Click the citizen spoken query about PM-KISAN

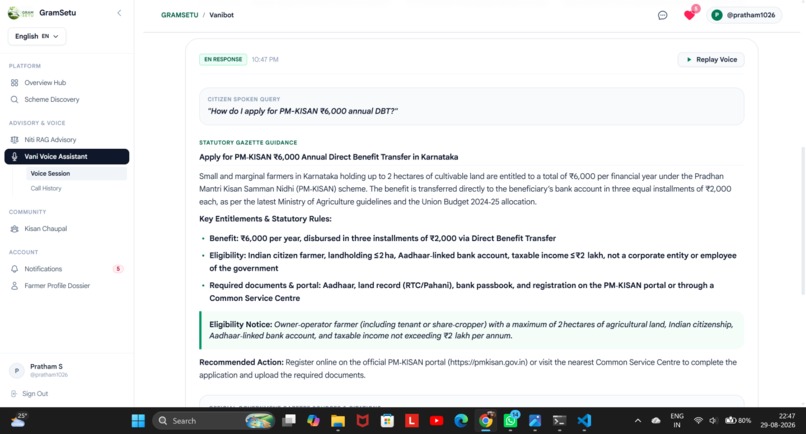point(303,111)
